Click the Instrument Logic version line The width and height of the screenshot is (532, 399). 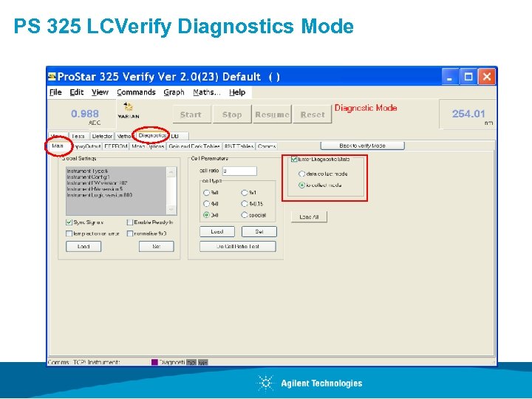pos(100,195)
